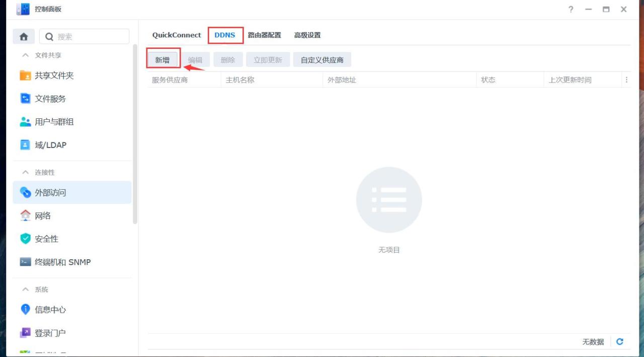Click the Delete (删除) button
644x357 pixels.
click(x=228, y=60)
